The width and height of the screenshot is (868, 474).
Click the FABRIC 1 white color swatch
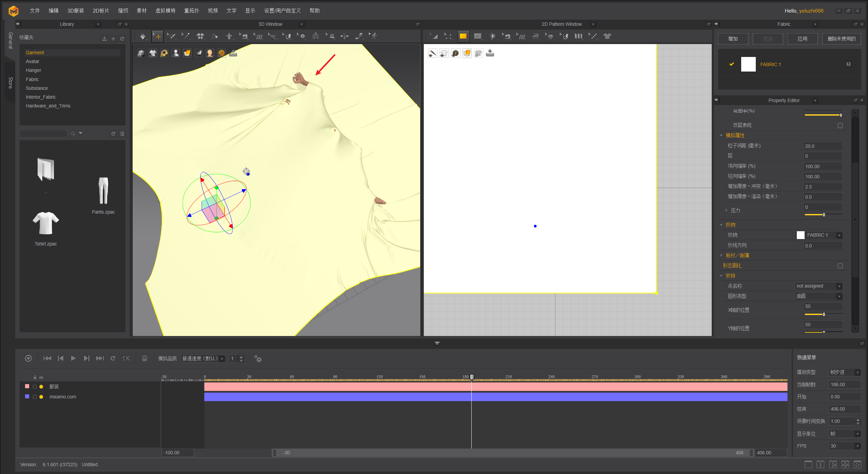(748, 64)
